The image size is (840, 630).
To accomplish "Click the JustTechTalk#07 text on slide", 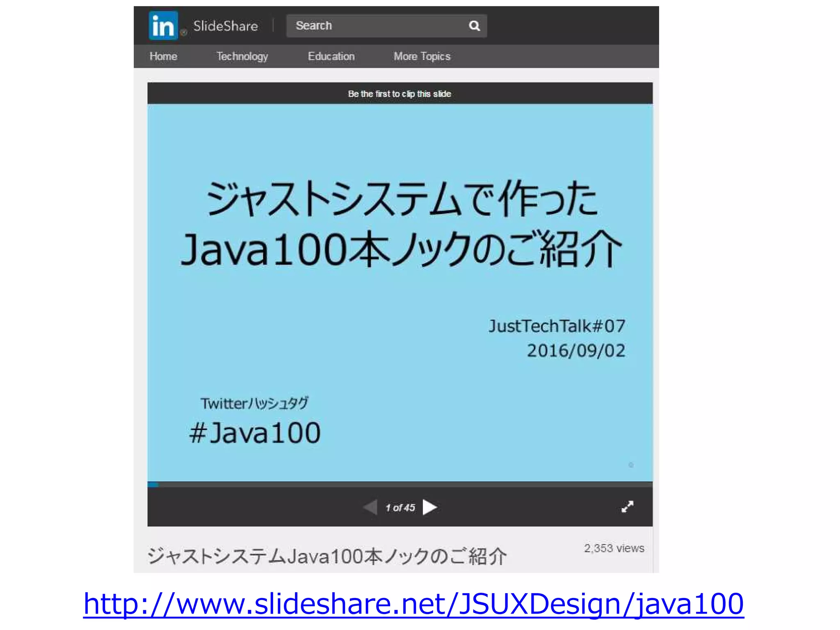I will tap(557, 326).
